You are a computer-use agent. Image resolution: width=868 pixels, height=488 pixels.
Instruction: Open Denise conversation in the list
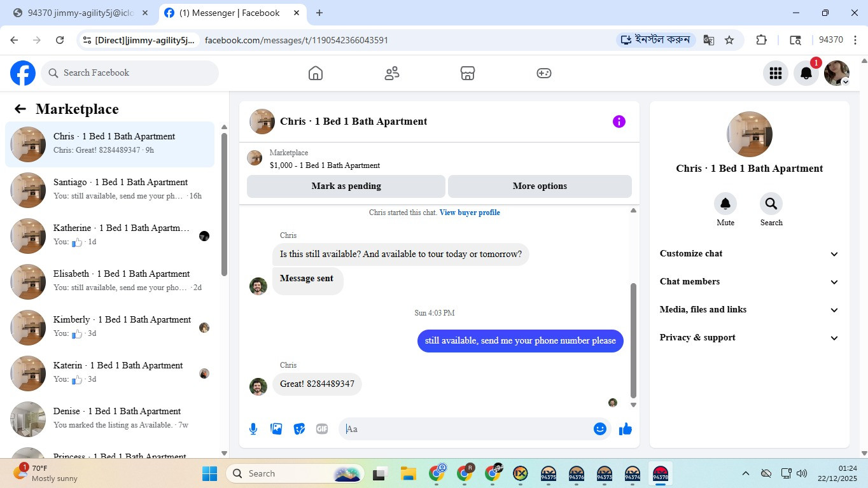(110, 419)
